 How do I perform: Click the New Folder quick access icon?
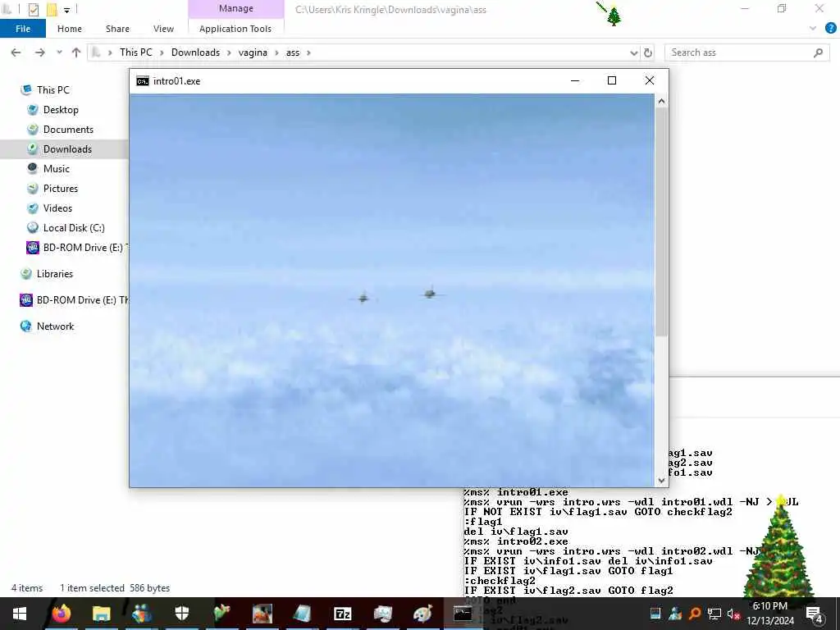click(x=52, y=9)
